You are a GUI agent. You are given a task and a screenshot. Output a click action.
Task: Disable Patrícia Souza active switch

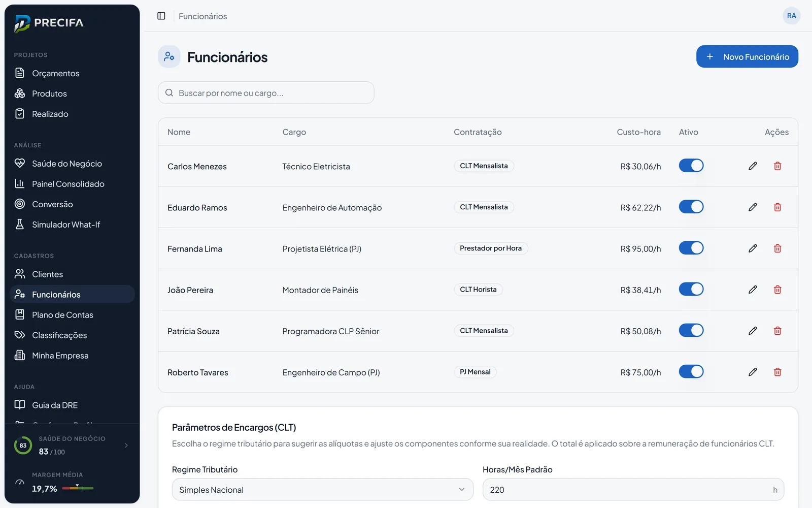(691, 330)
